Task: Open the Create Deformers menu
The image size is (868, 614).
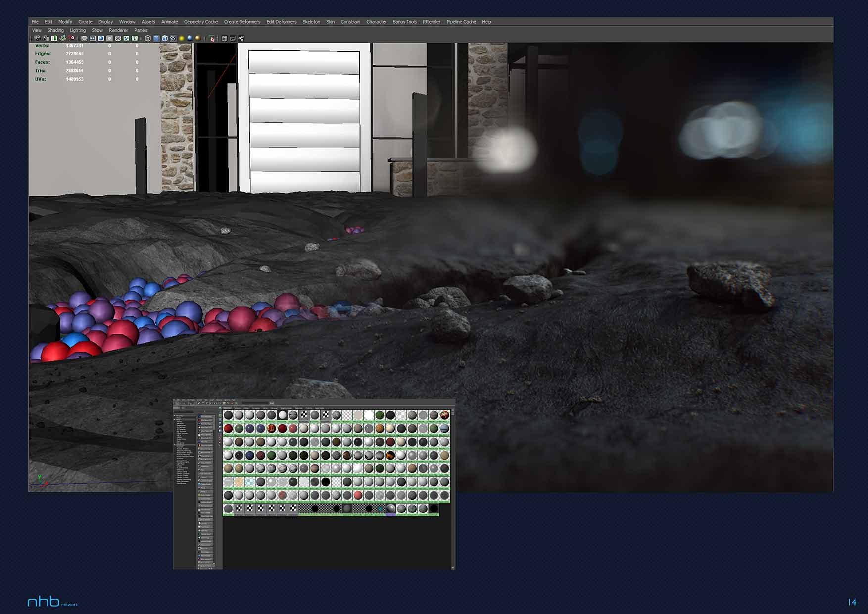Action: point(242,22)
